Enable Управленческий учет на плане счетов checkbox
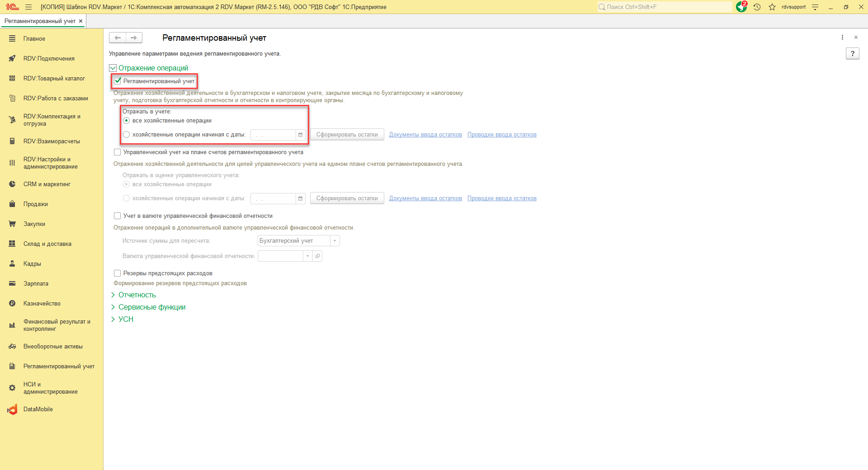868x470 pixels. point(118,152)
